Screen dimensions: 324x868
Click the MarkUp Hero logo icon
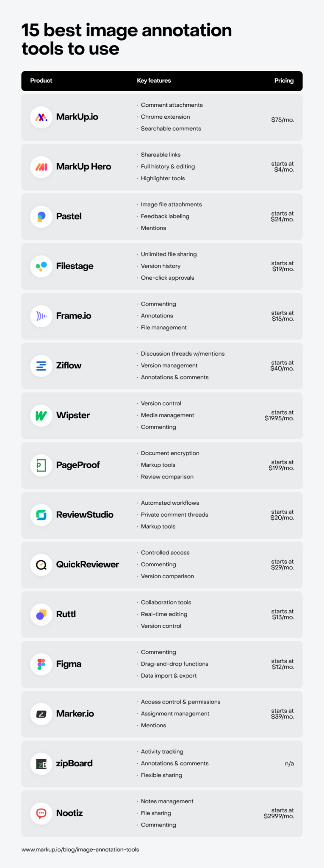41,167
